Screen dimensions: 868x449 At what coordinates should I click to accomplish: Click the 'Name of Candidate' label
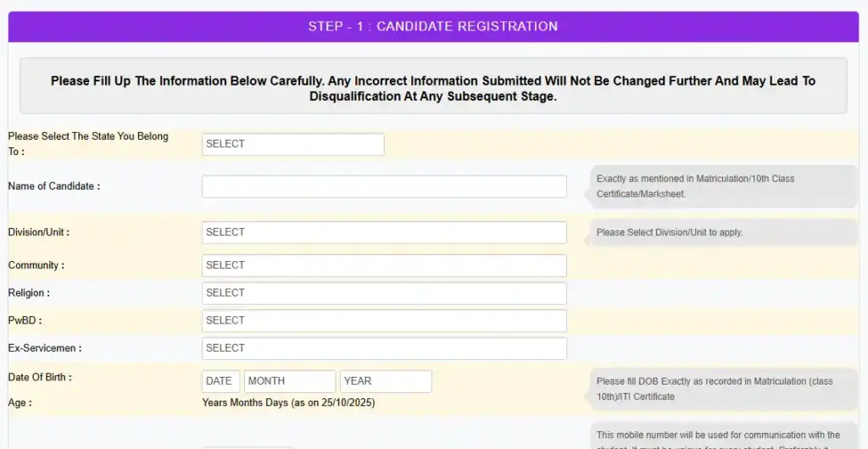point(54,186)
